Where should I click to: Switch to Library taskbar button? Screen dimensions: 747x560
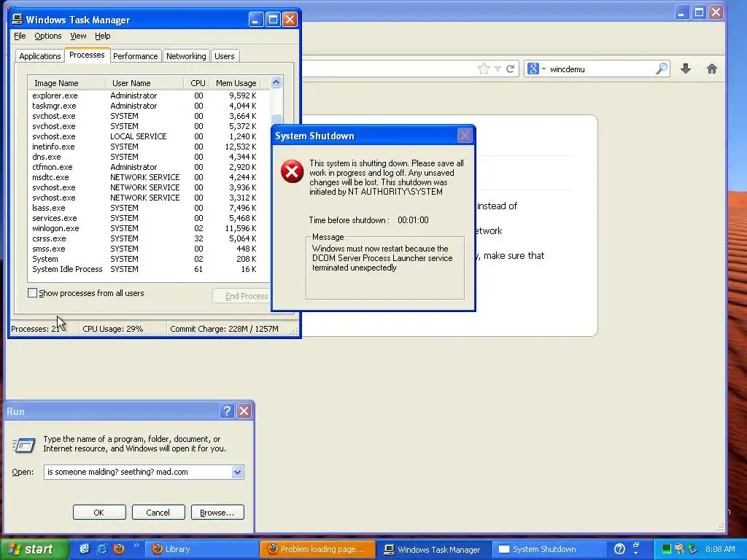pos(201,550)
